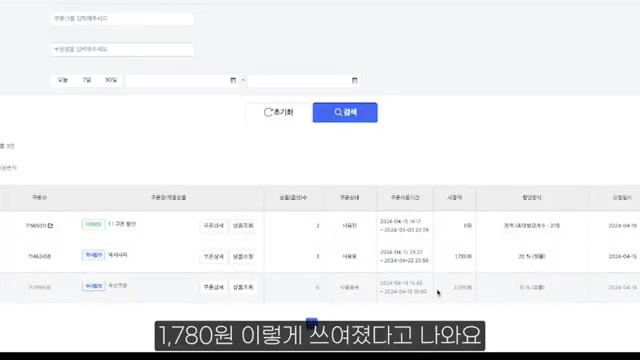Image resolution: width=640 pixels, height=360 pixels.
Task: Open 상품조회 in the 71398936 row
Action: 243,287
